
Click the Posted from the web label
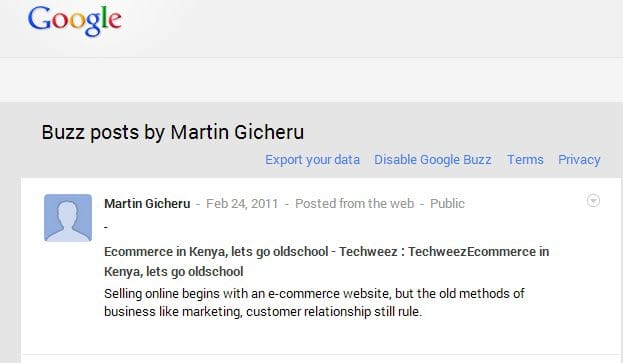point(354,204)
